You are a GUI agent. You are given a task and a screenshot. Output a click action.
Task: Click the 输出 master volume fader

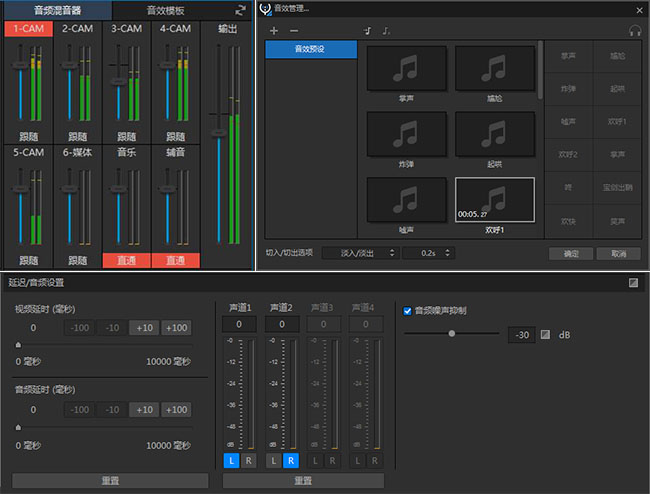click(219, 133)
